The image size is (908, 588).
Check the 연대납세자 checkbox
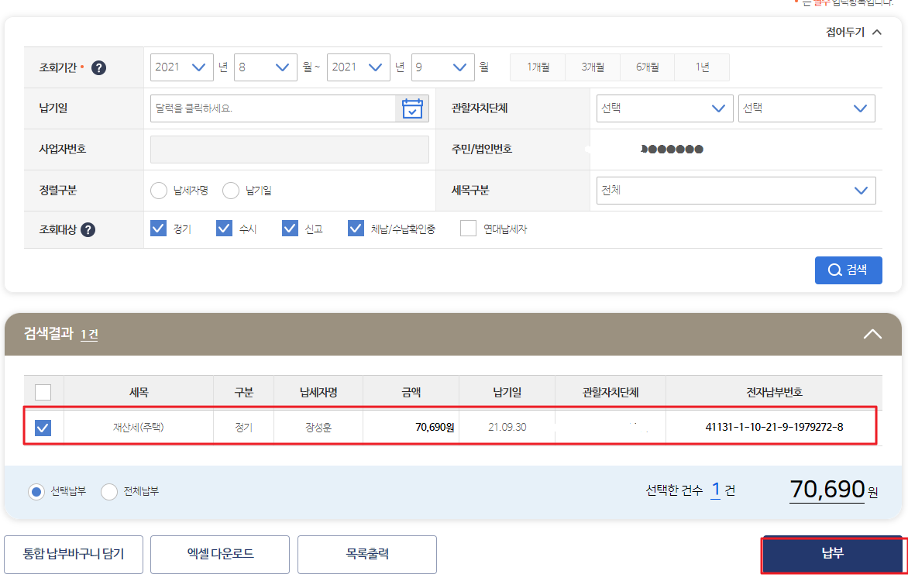coord(468,229)
